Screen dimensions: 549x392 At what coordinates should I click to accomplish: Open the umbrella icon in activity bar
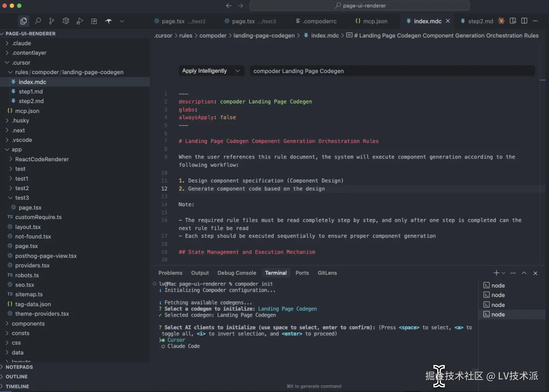(108, 21)
